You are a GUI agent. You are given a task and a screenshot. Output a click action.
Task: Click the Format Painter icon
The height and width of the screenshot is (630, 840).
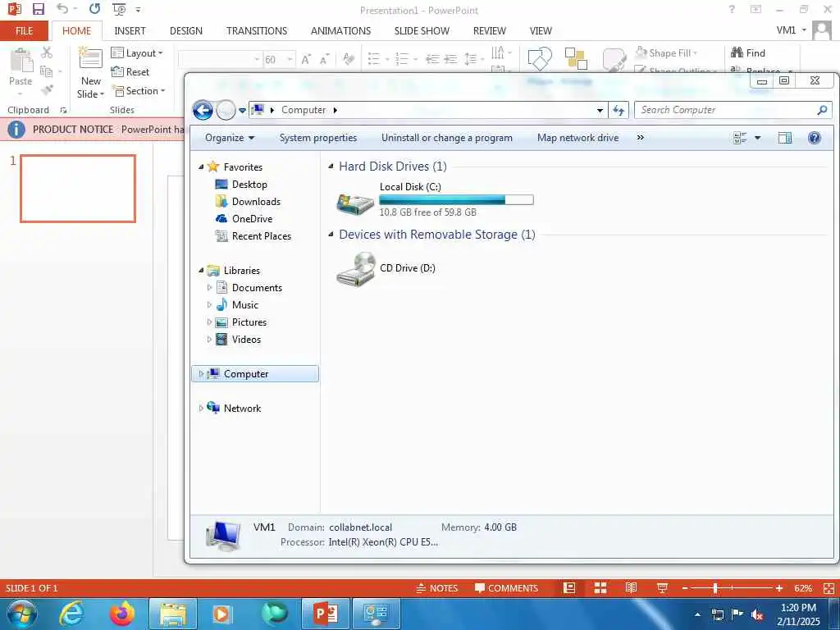(47, 89)
